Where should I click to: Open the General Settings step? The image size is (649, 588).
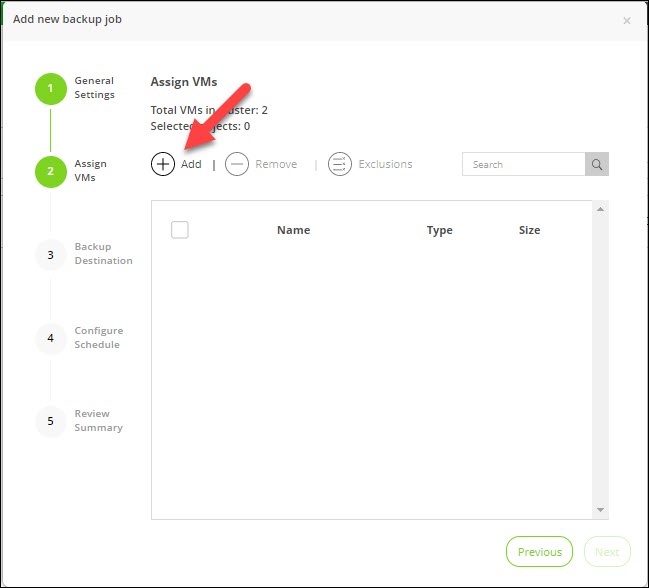pyautogui.click(x=94, y=88)
